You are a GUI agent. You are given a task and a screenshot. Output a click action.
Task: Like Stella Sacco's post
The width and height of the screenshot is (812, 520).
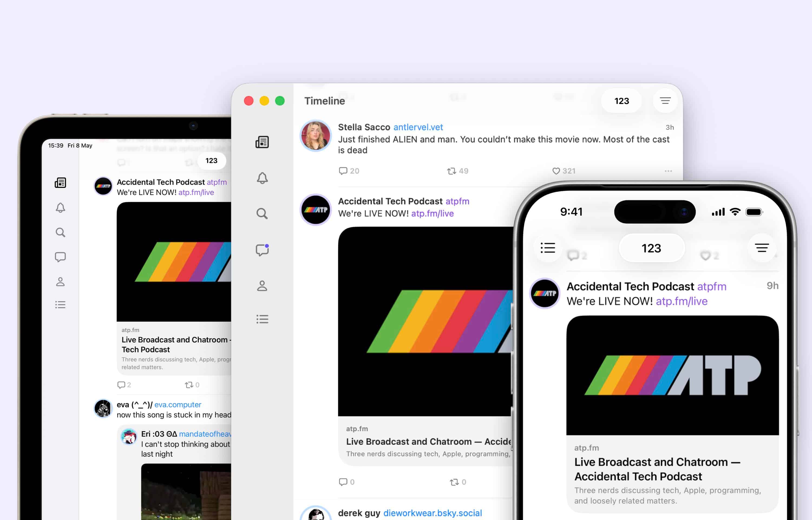point(564,171)
